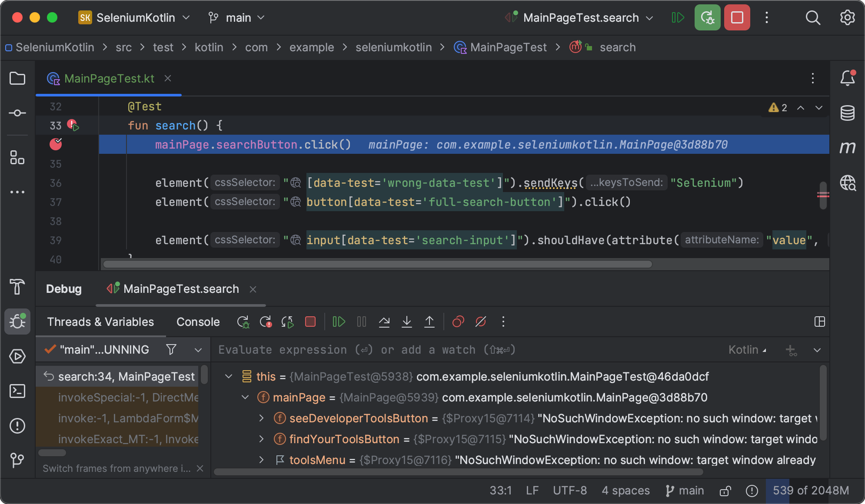Resume the paused program execution

pos(339,322)
